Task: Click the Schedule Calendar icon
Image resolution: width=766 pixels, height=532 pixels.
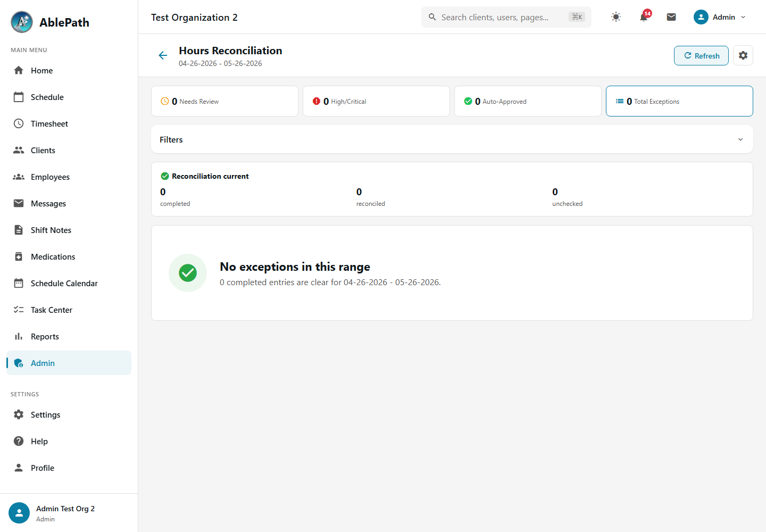Action: point(19,283)
